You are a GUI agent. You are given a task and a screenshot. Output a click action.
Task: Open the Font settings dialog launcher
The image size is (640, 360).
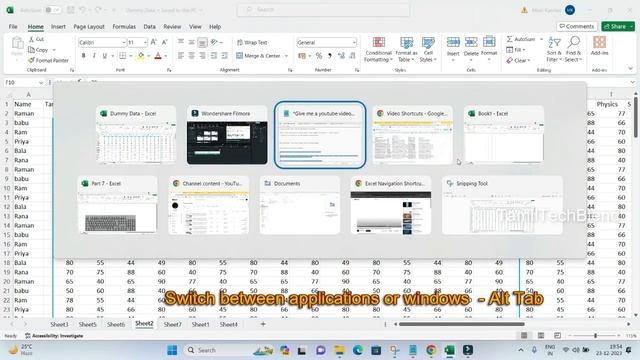(x=169, y=70)
